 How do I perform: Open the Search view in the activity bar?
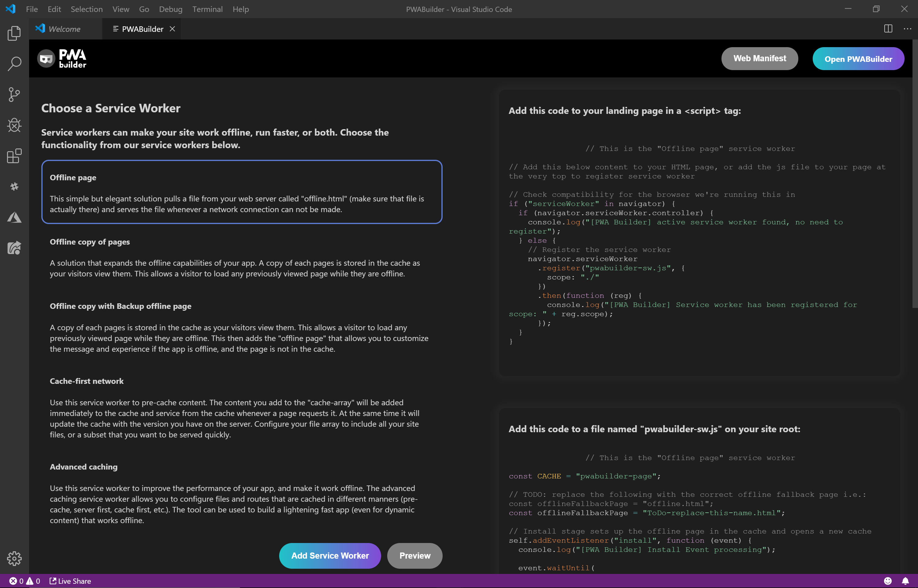point(14,64)
